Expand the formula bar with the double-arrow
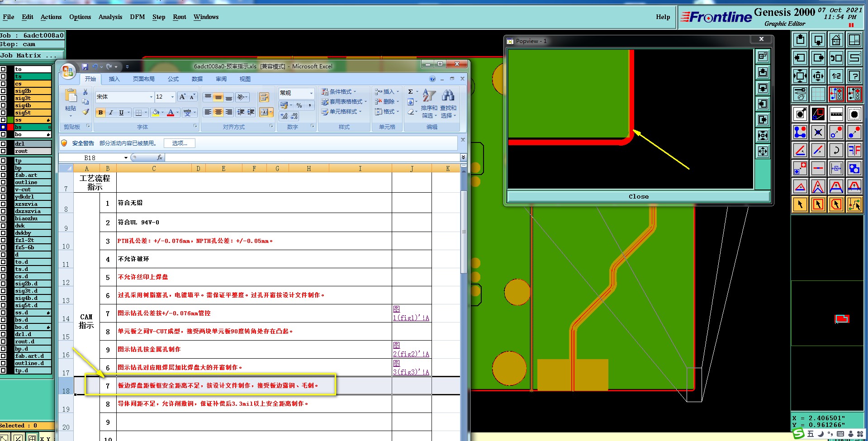 [x=463, y=157]
